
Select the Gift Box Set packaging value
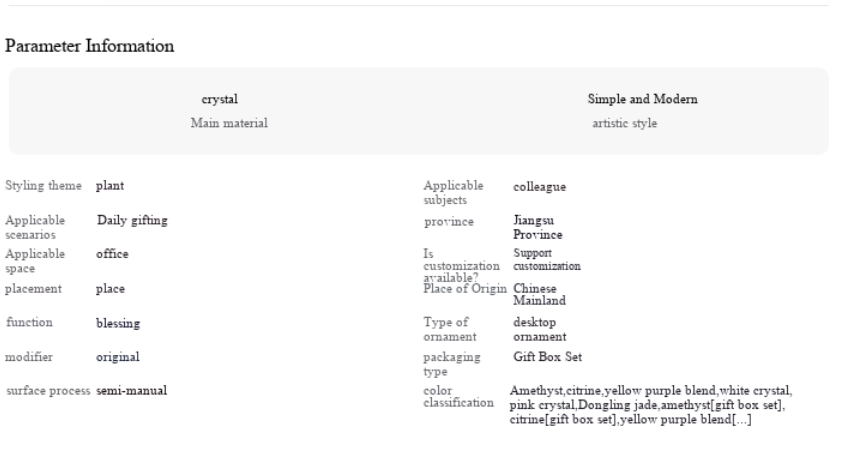[x=546, y=356]
